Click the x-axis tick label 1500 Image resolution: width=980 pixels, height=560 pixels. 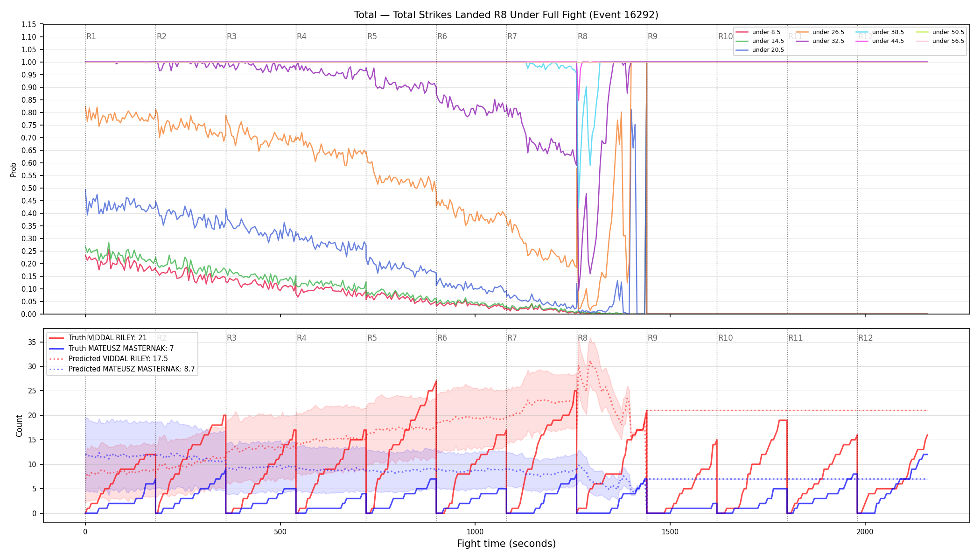click(x=670, y=532)
